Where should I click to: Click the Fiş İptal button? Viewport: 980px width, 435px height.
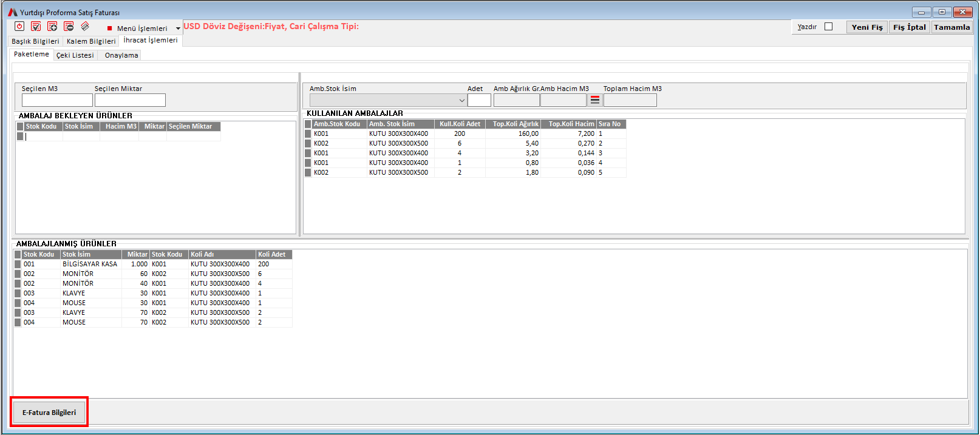pos(910,27)
